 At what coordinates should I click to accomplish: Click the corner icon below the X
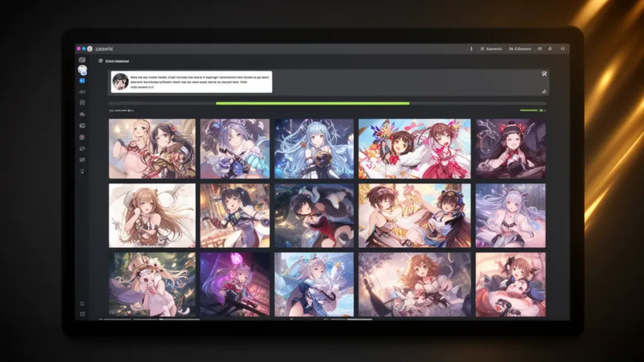pos(543,91)
